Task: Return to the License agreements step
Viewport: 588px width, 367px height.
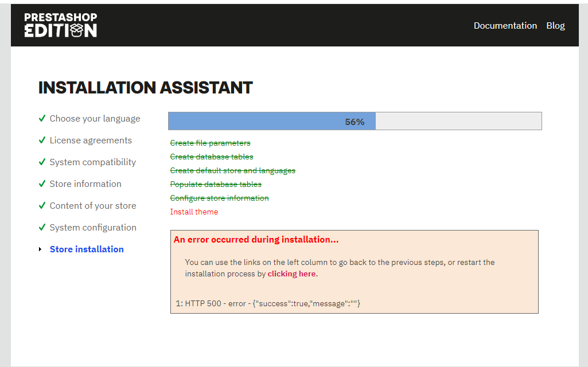Action: click(x=91, y=140)
